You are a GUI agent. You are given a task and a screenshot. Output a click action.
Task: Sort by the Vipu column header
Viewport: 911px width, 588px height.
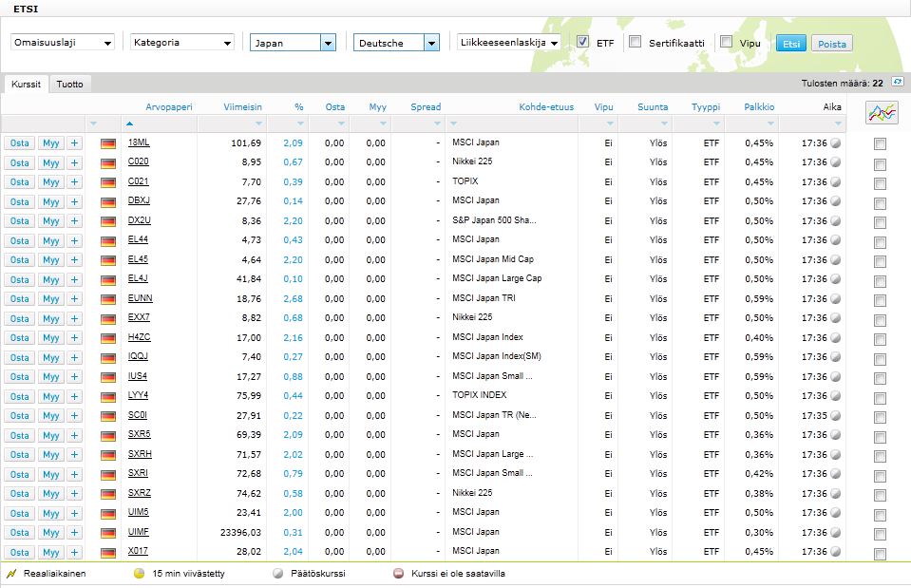click(x=603, y=107)
